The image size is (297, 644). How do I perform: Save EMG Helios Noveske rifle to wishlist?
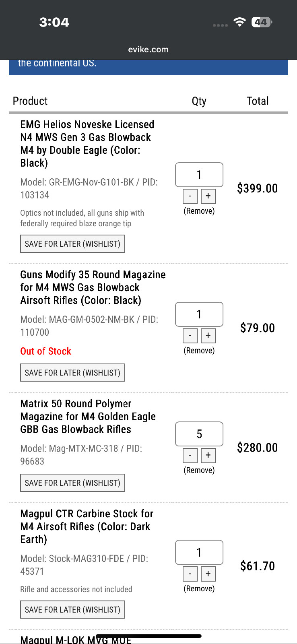(72, 244)
